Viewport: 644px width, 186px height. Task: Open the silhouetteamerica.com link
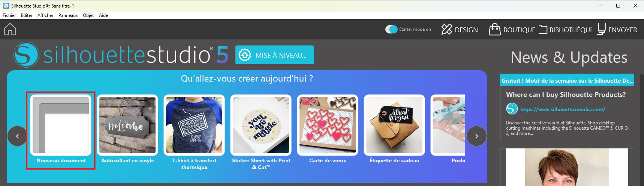pyautogui.click(x=563, y=109)
